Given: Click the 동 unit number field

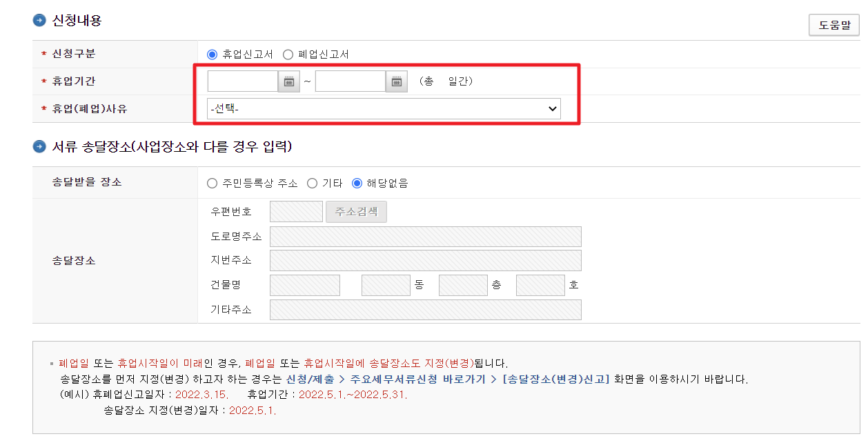Looking at the screenshot, I should (385, 284).
